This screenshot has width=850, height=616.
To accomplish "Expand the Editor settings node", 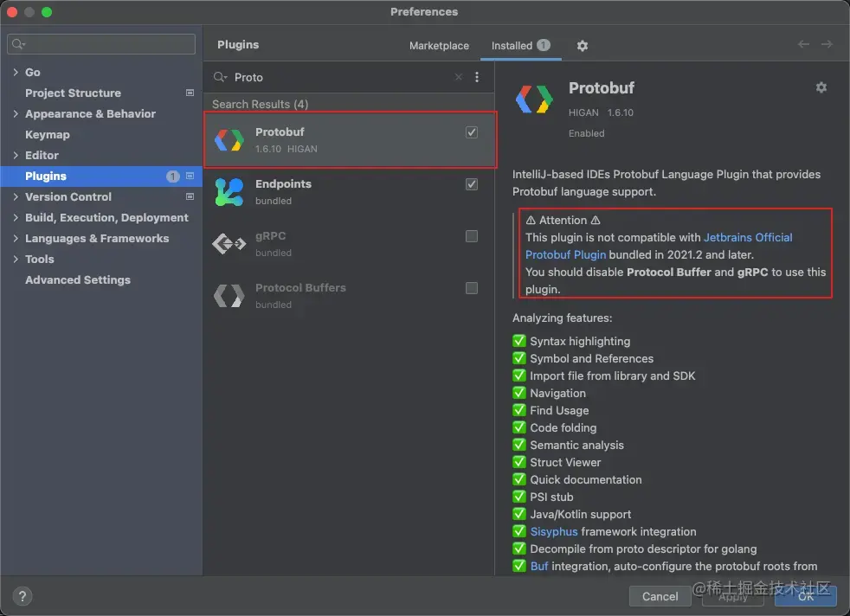I will [16, 155].
